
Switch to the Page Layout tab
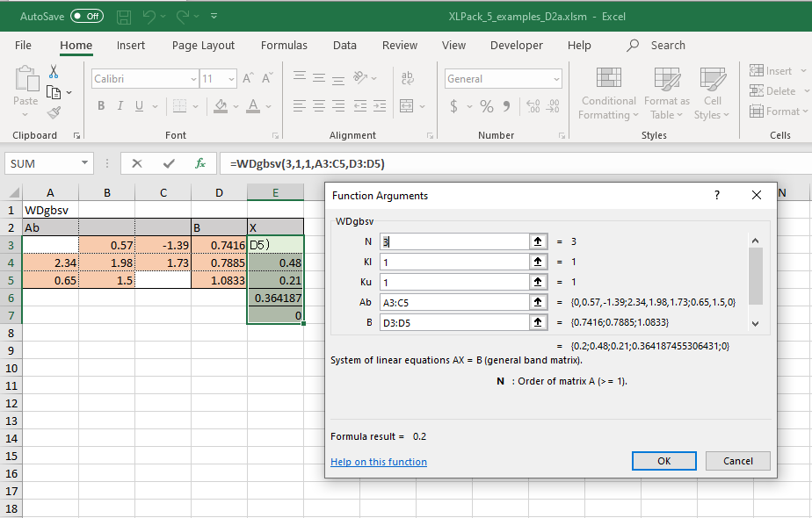tap(203, 45)
